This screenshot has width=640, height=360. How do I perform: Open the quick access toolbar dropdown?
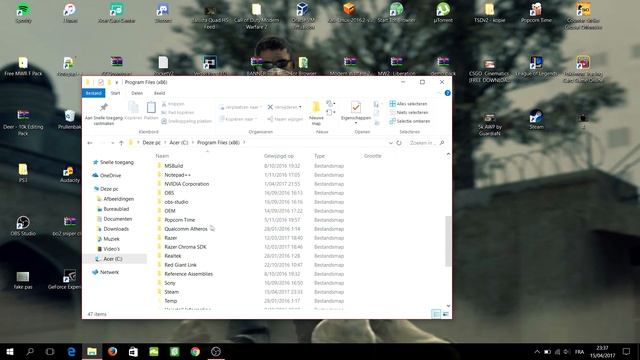[116, 82]
